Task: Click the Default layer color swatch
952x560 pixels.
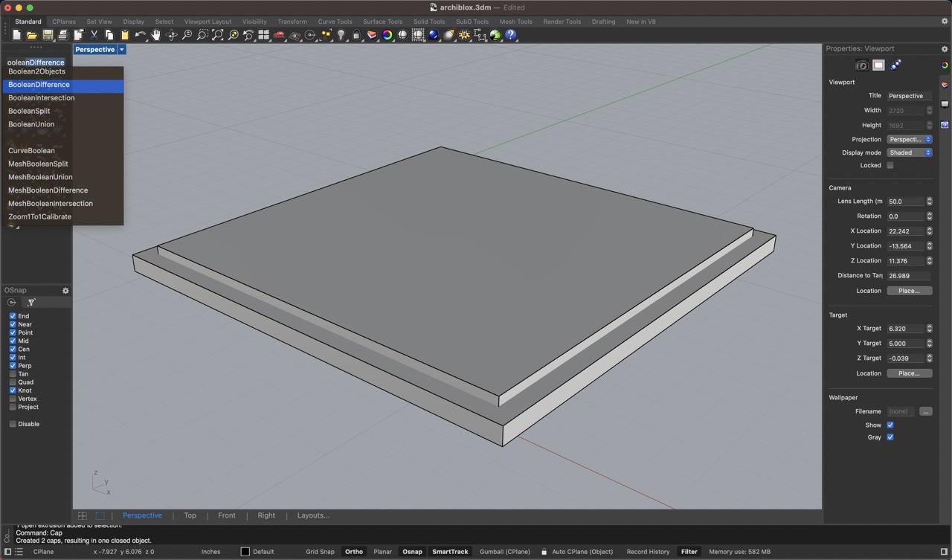Action: click(245, 552)
